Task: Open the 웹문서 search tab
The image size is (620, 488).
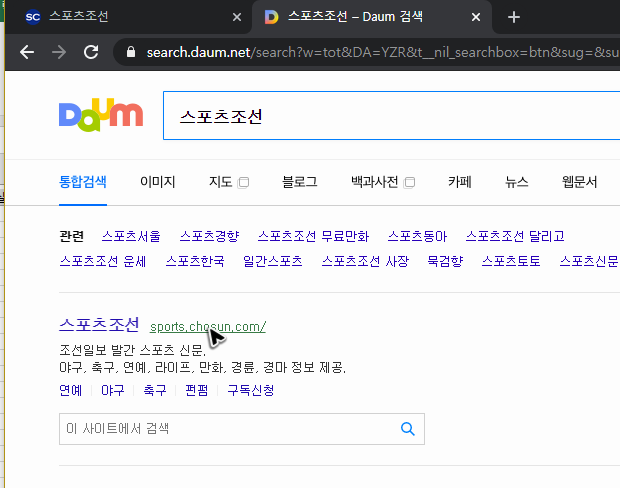Action: pos(579,182)
